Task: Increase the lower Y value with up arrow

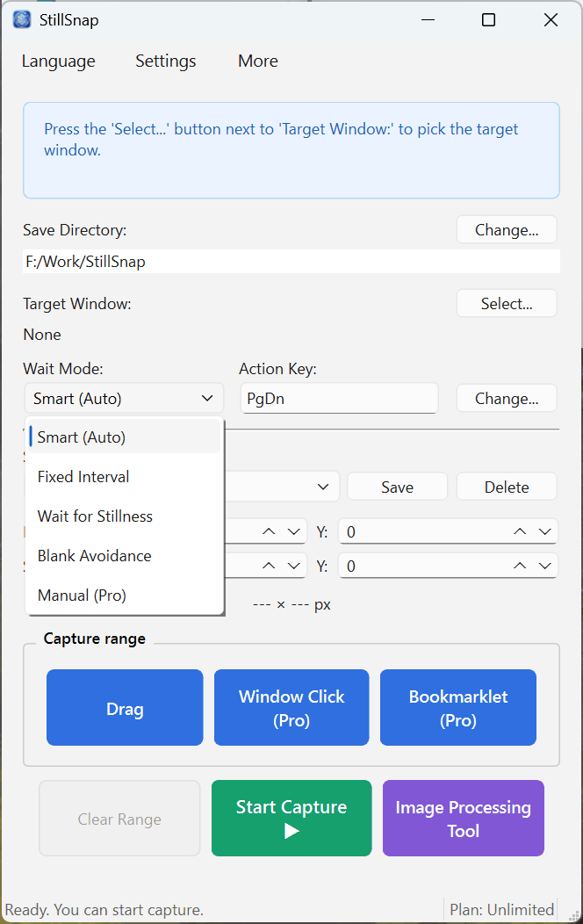Action: coord(520,566)
